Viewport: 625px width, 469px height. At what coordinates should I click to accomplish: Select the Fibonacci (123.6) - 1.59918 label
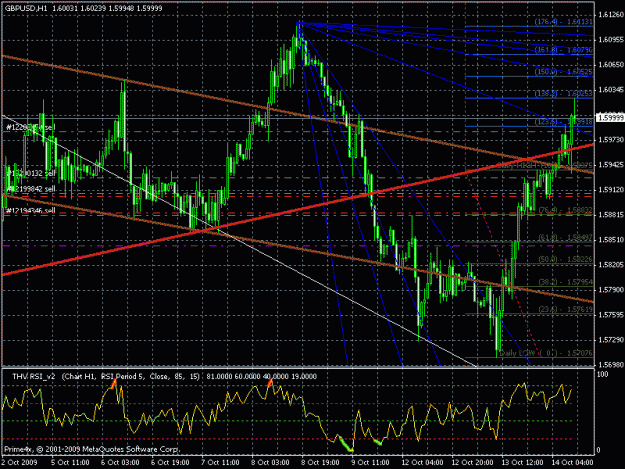(x=563, y=122)
